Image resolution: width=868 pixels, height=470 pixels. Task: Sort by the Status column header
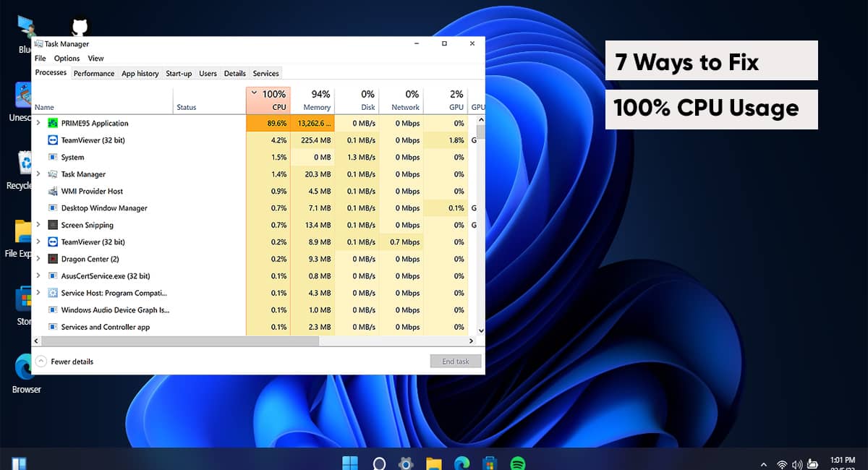tap(210, 101)
